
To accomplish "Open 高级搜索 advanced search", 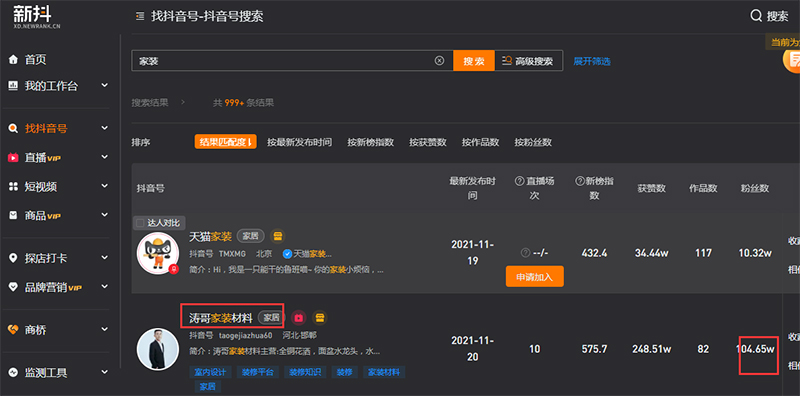I will pos(529,61).
